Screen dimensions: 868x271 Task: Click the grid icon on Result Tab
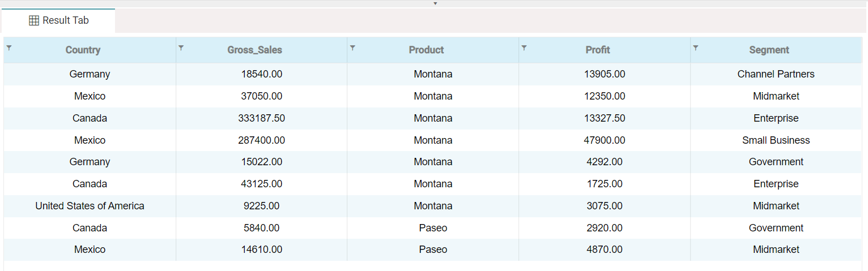click(34, 20)
